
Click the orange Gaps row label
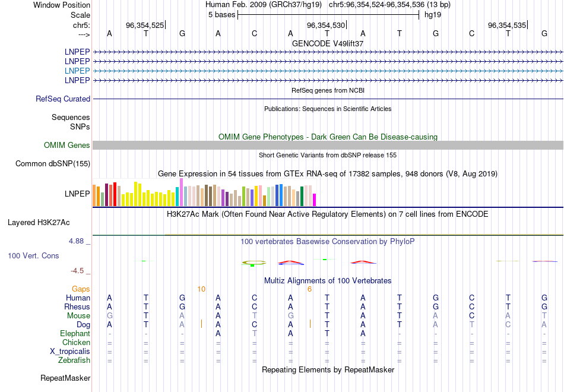(x=81, y=289)
